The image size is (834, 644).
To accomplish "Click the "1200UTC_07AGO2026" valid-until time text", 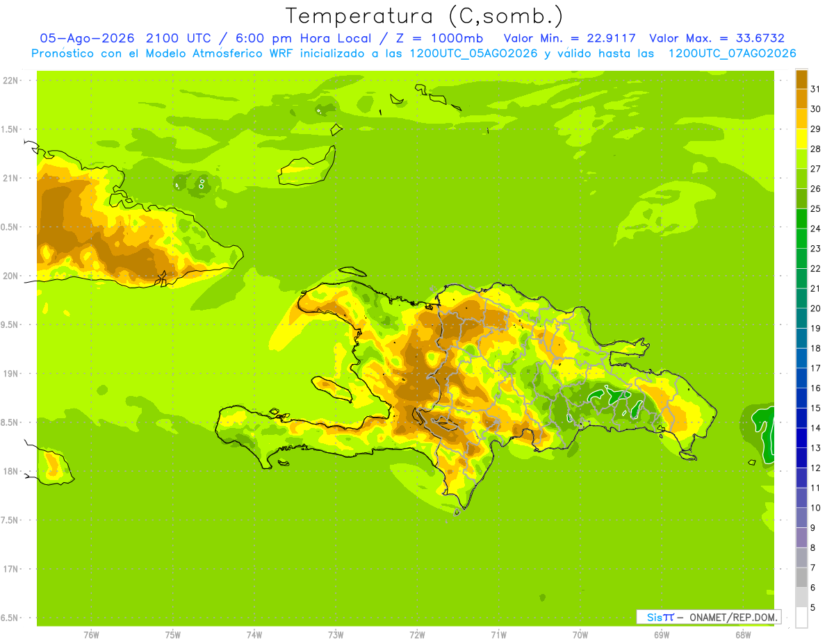I will click(x=732, y=53).
